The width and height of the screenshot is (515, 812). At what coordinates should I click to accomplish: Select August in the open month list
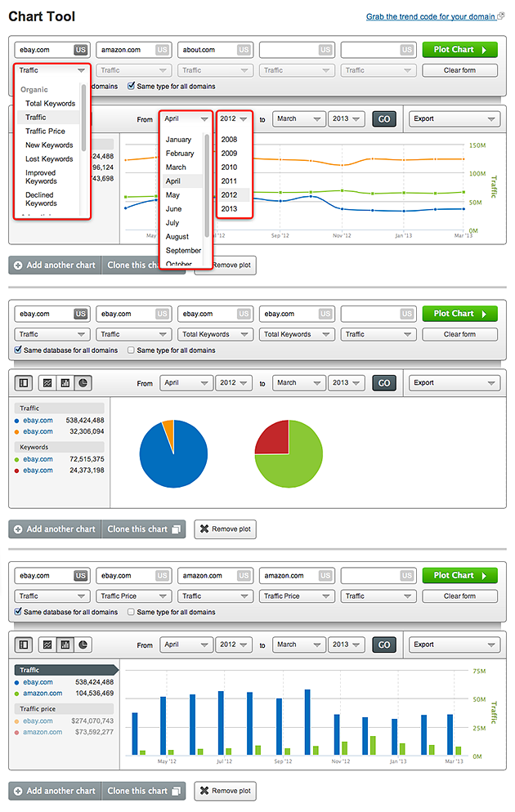(177, 237)
